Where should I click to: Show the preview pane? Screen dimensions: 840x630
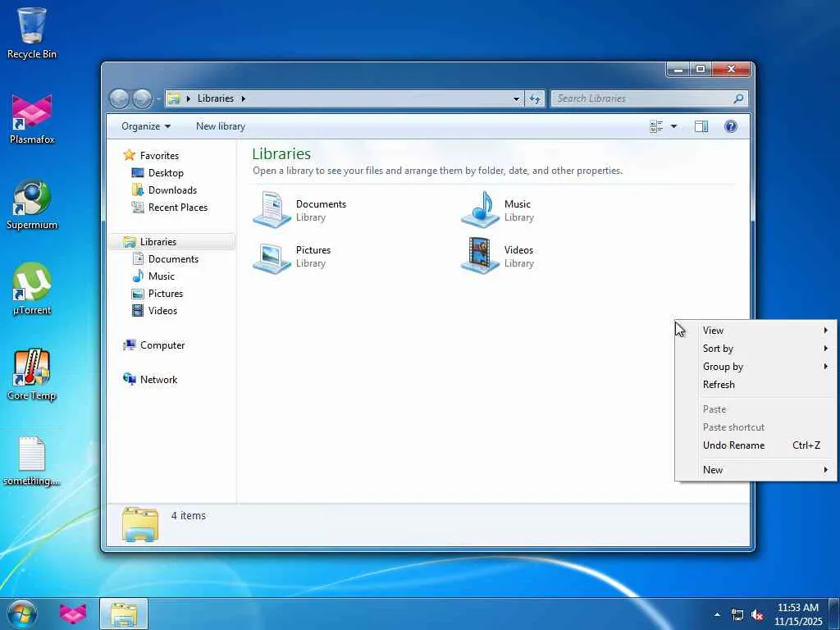click(701, 126)
